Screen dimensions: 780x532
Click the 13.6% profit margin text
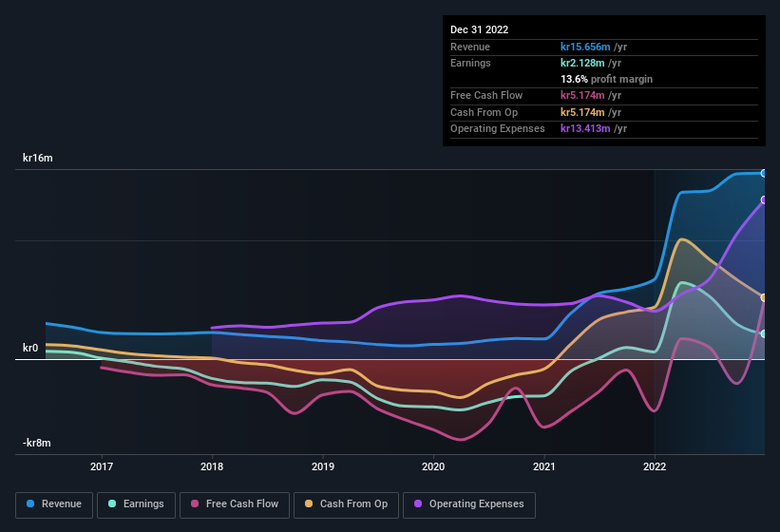606,79
